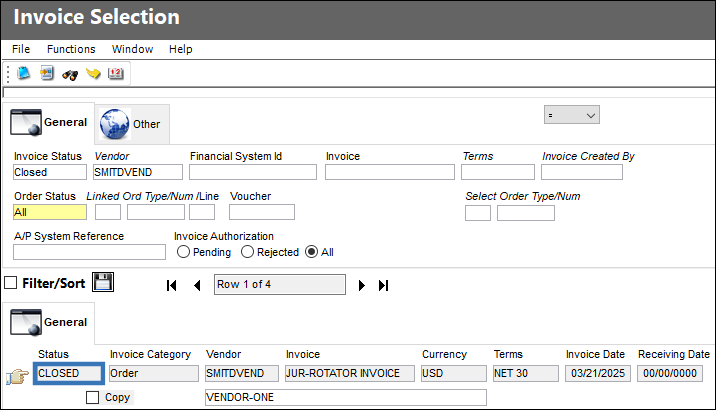Click the NET 30 terms cell

(526, 373)
